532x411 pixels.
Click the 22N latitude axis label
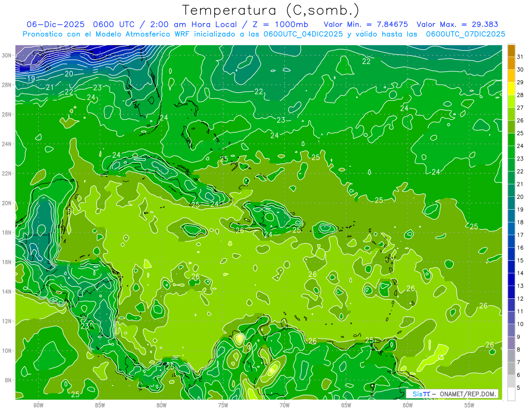point(7,173)
